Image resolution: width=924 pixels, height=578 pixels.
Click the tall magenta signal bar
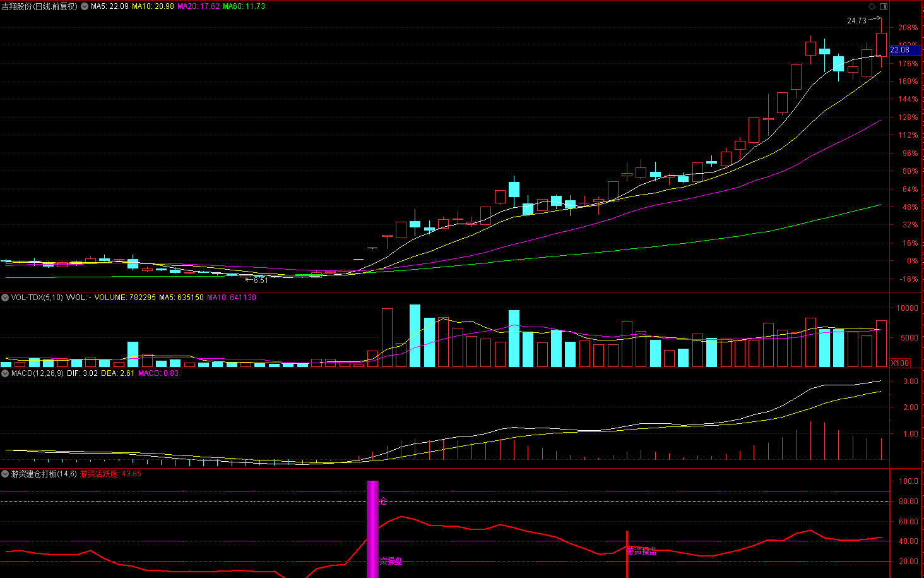[x=372, y=529]
